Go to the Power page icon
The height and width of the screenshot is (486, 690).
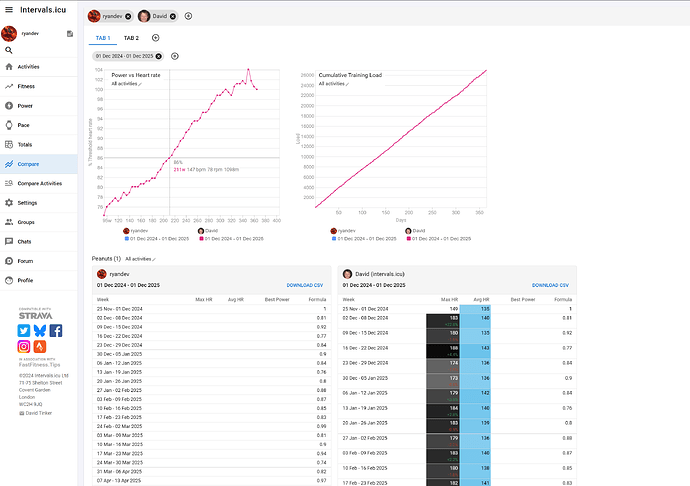pyautogui.click(x=9, y=106)
